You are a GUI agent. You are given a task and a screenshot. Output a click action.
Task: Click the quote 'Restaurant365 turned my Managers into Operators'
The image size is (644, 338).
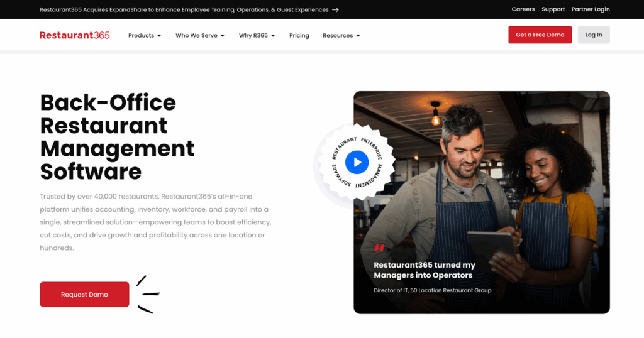(425, 270)
